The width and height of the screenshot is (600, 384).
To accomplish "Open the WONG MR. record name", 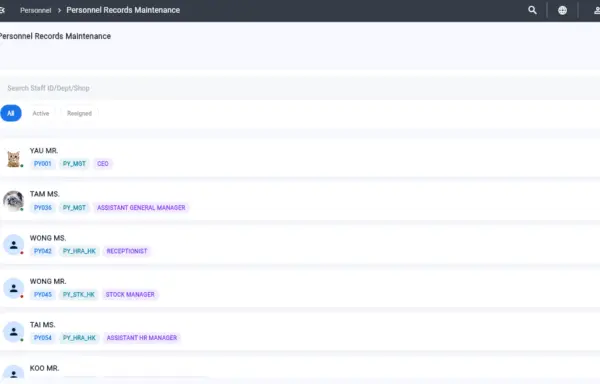I will click(x=48, y=281).
